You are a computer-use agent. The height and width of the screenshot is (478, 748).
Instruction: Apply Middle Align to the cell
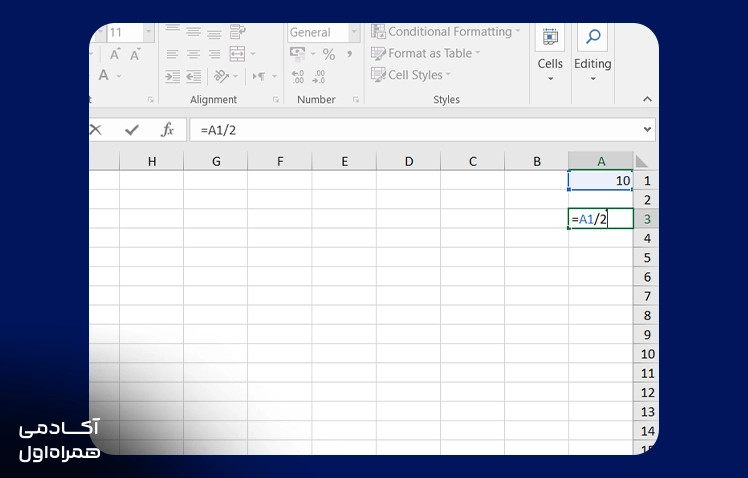[193, 32]
